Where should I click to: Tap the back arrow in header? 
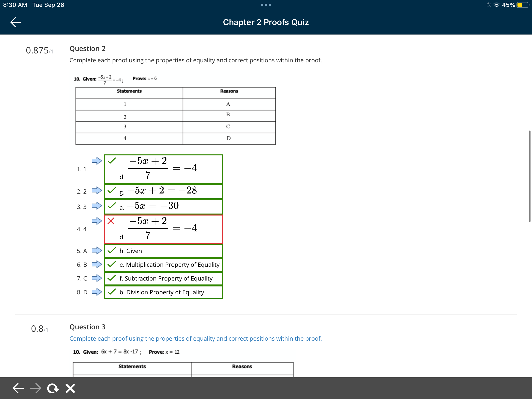(16, 22)
